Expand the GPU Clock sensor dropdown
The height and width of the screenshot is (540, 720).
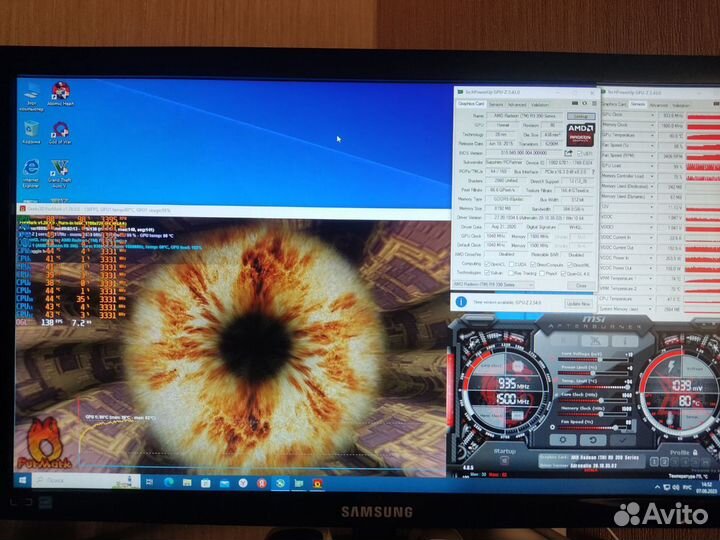click(652, 115)
